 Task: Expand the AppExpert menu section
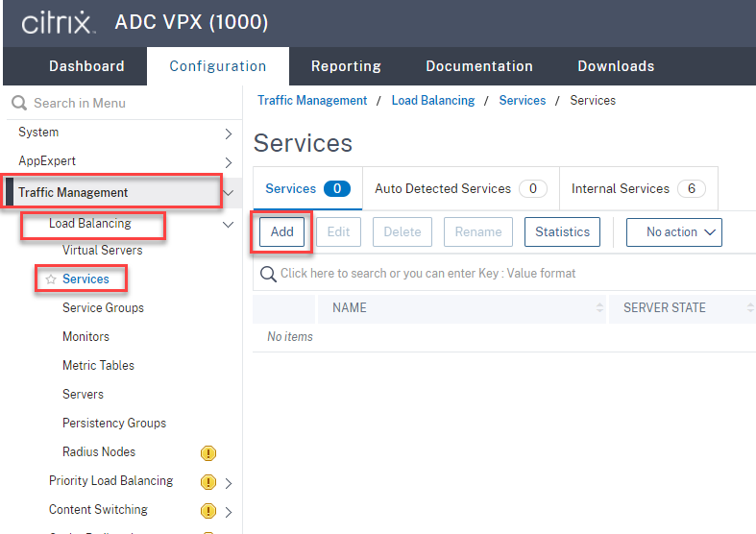229,161
